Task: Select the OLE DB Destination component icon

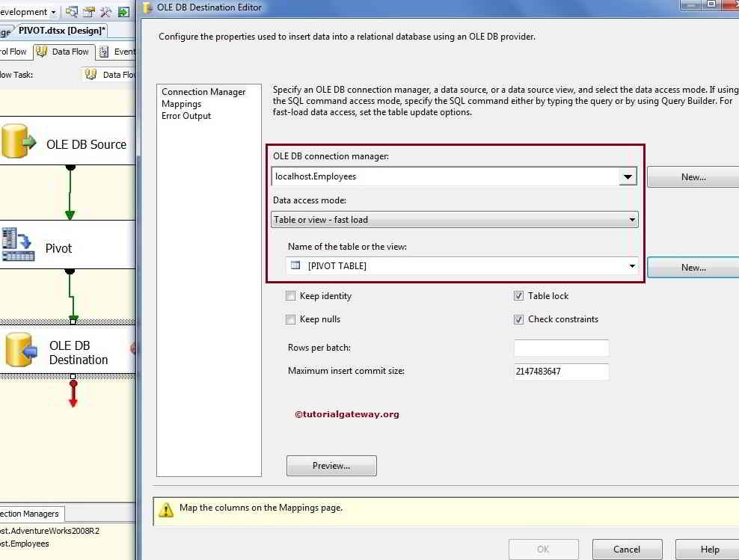Action: 20,348
